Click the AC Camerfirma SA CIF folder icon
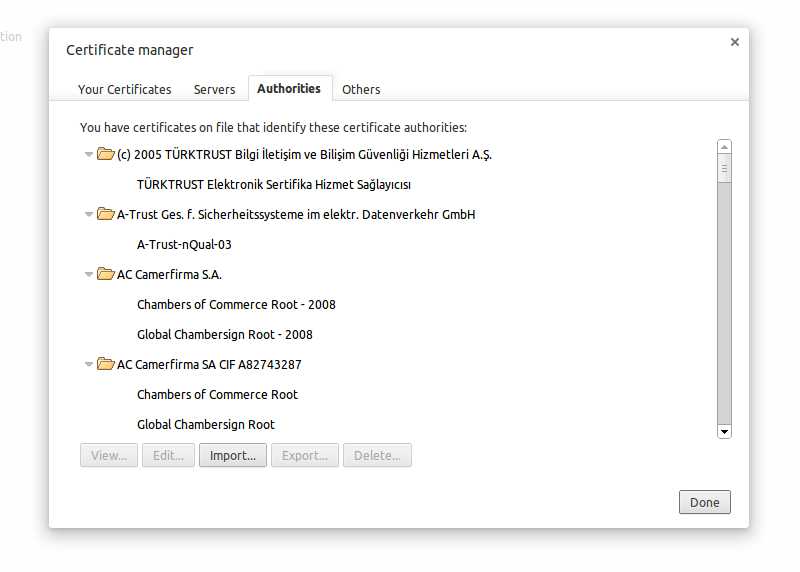Screen dimensions: 800x572 [106, 364]
